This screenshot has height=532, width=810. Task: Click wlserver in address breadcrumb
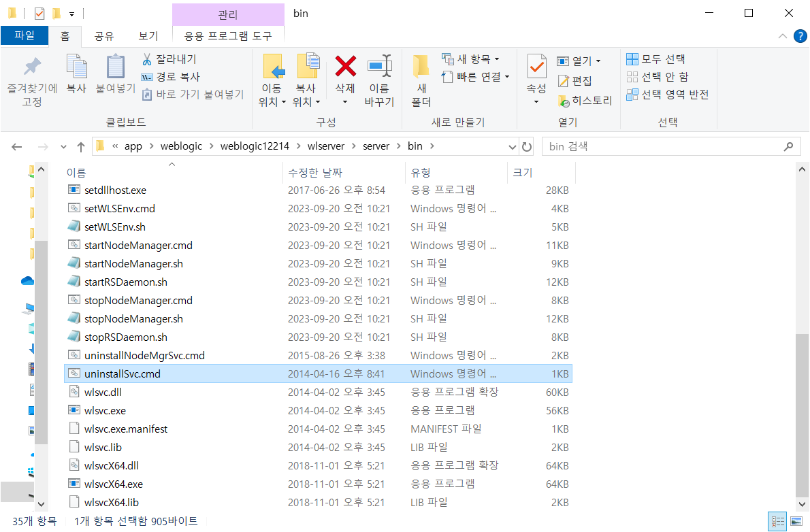coord(326,146)
